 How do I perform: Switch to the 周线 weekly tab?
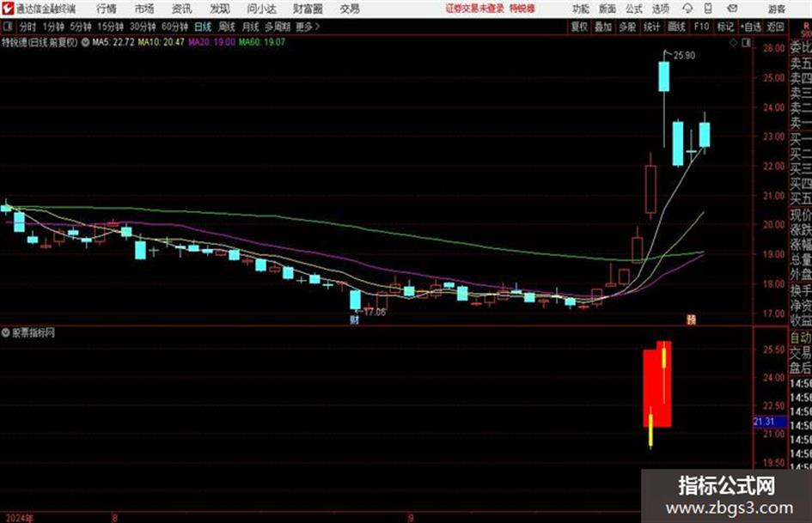coord(227,27)
